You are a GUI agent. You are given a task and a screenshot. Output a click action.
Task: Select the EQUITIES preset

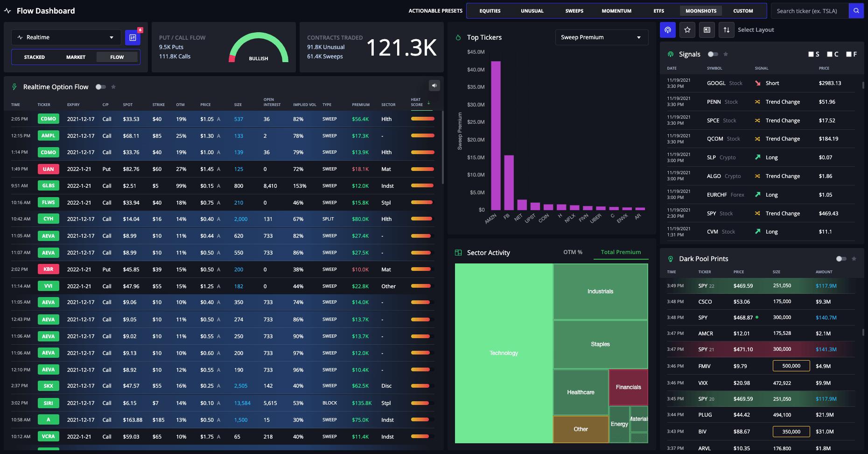pos(490,11)
